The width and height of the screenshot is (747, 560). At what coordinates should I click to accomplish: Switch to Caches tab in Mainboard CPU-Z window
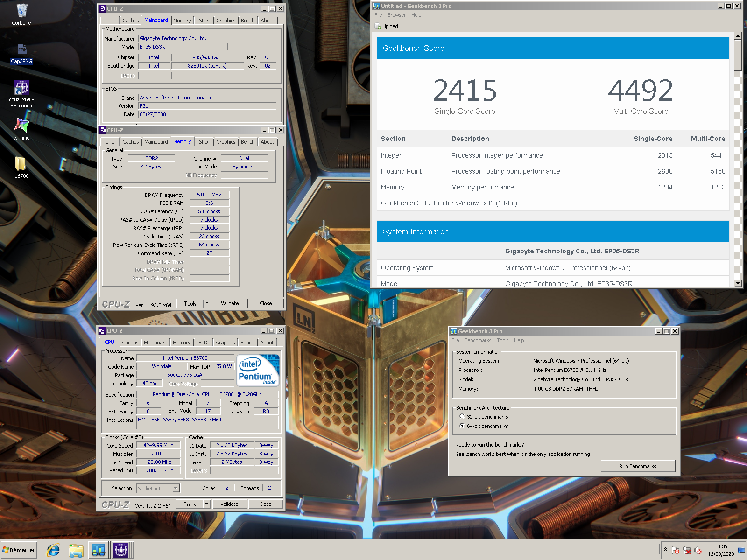pyautogui.click(x=130, y=21)
